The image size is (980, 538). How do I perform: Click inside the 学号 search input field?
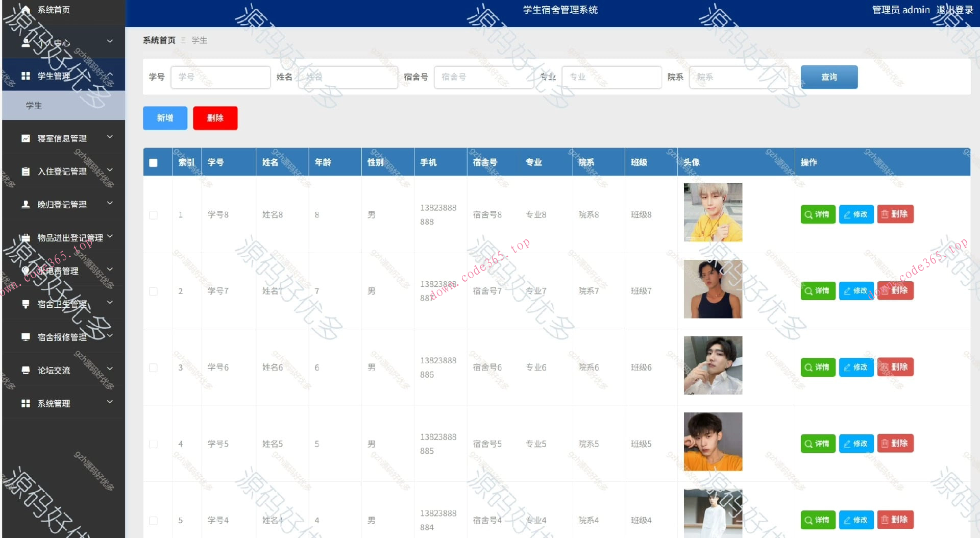(220, 77)
